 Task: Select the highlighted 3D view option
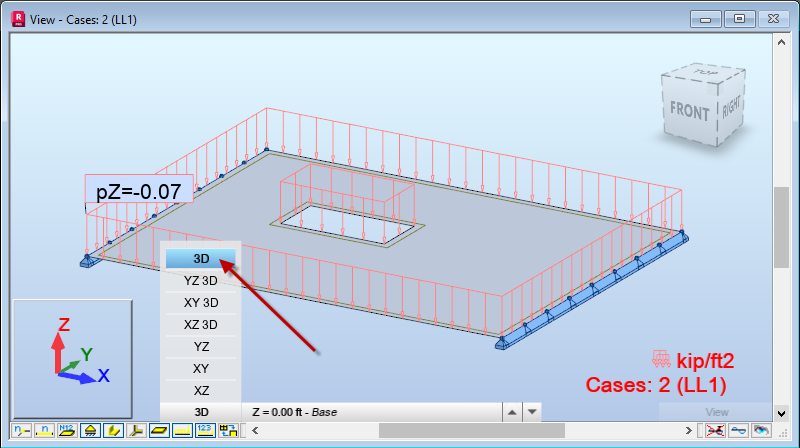(201, 259)
